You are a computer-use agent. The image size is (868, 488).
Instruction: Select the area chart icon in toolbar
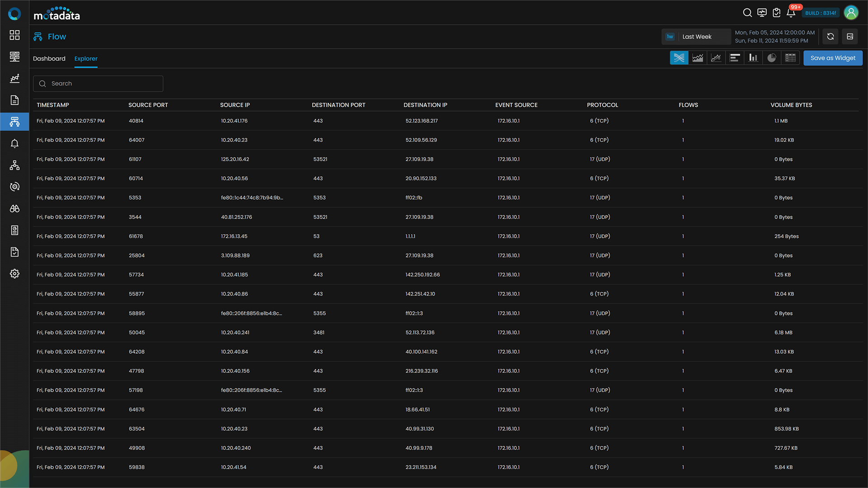[x=698, y=58]
